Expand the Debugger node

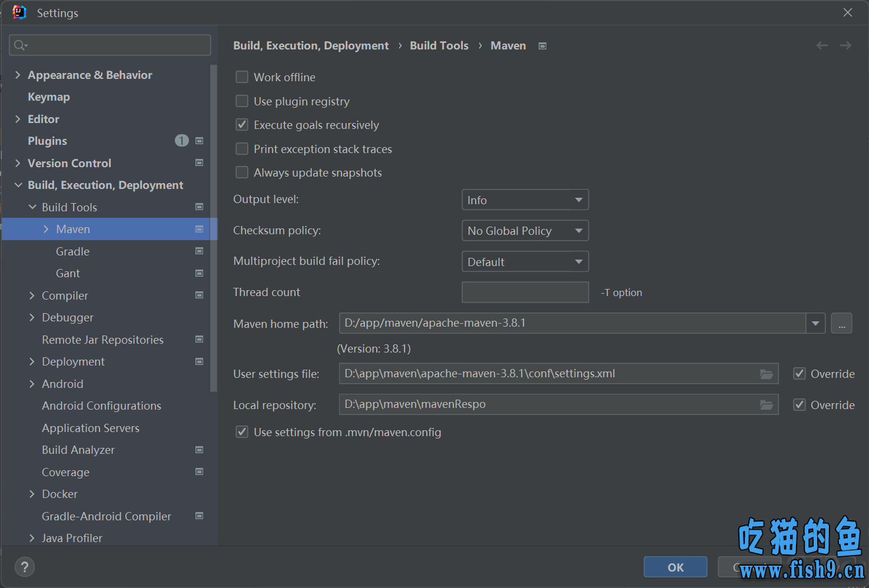pyautogui.click(x=32, y=317)
